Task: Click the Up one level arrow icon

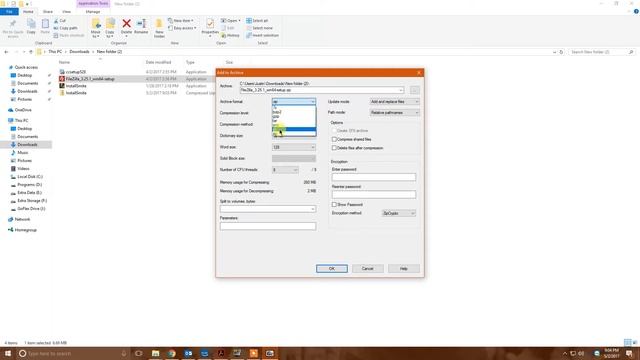Action: 31,52
